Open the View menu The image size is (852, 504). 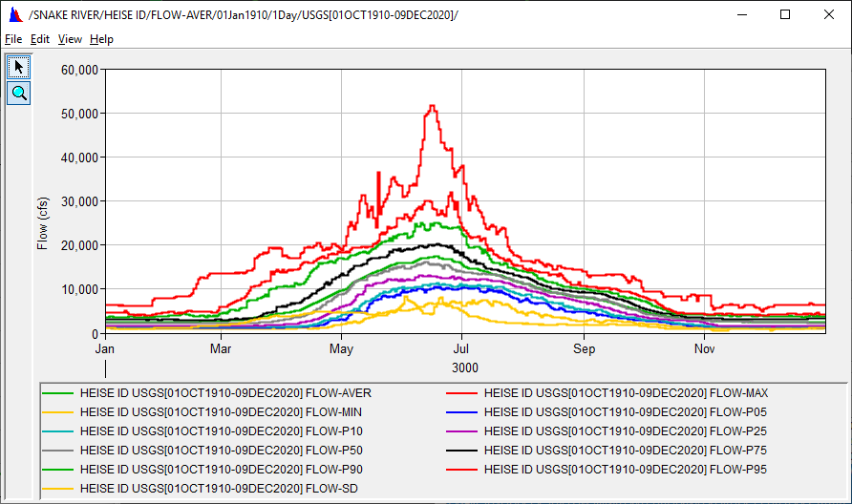70,39
